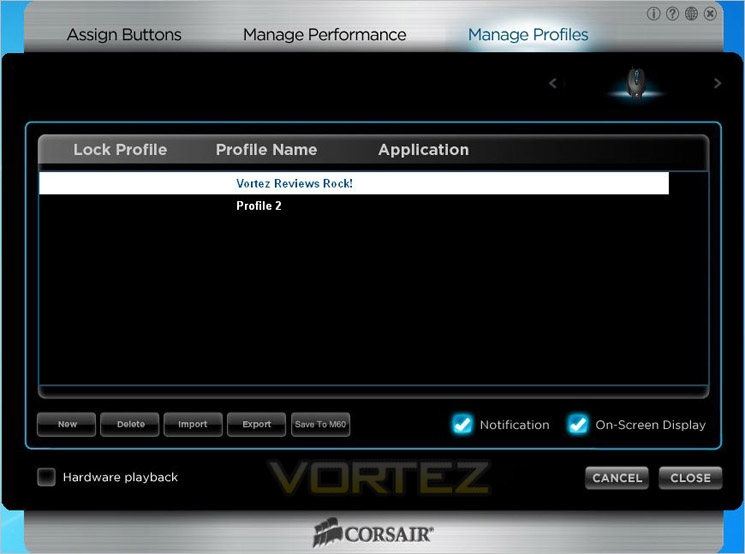Click the Application column header
This screenshot has height=554, width=745.
click(x=423, y=150)
